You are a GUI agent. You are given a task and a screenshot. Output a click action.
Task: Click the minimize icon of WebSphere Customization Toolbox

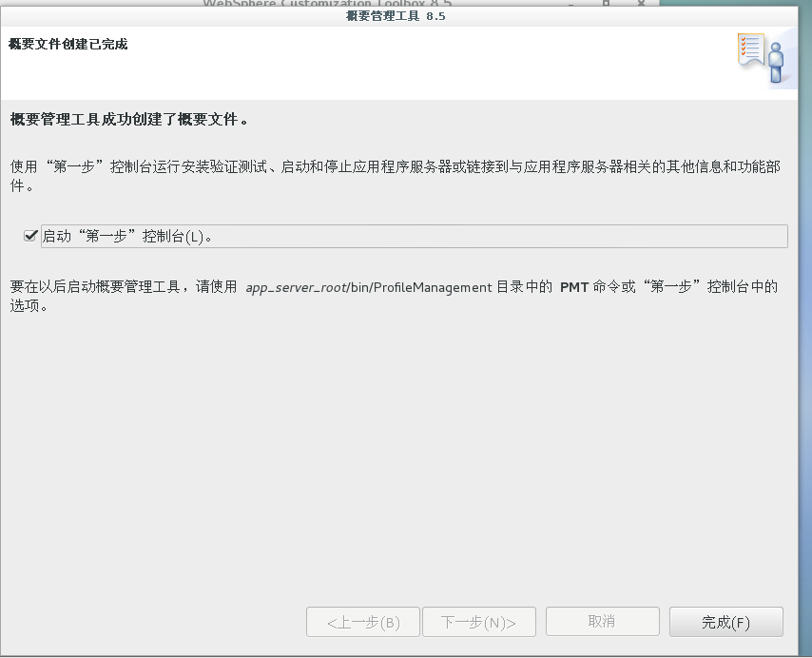[570, 5]
